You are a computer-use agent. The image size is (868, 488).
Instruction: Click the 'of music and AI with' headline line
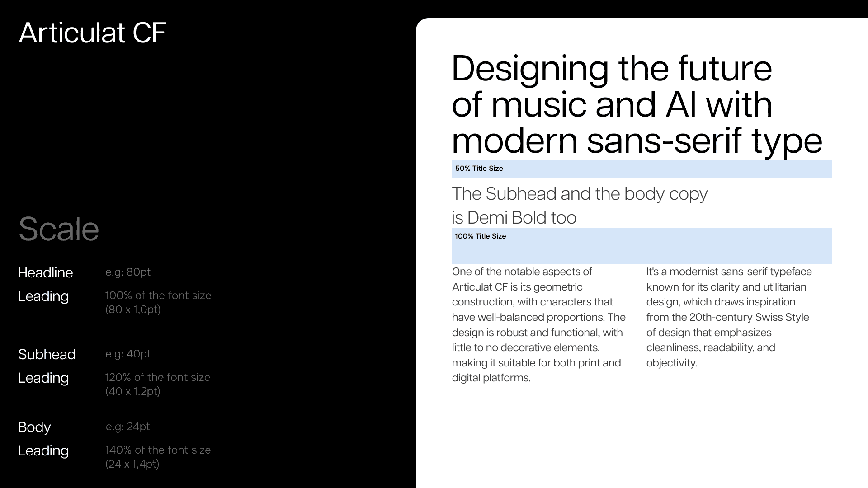[x=612, y=105]
